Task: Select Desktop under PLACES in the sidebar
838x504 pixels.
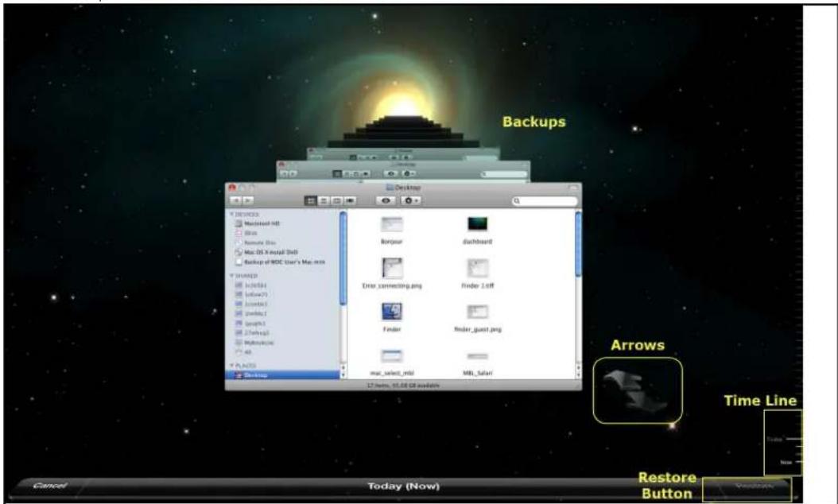Action: (x=283, y=375)
